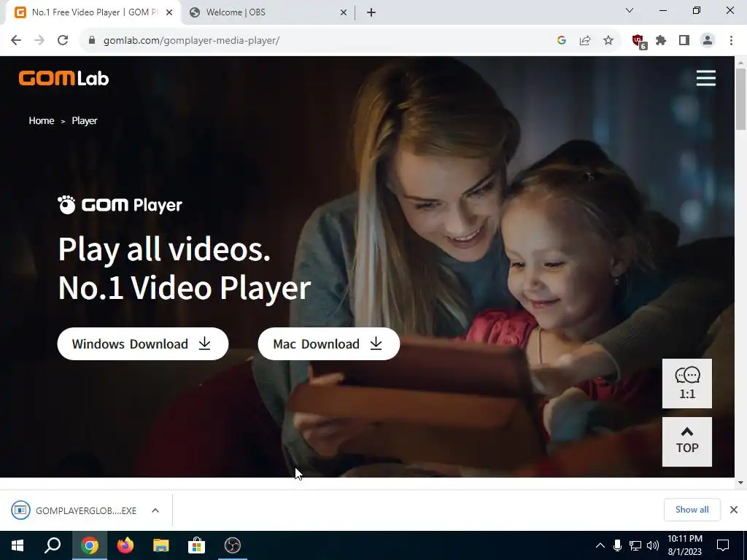This screenshot has width=747, height=560.
Task: Click the Player breadcrumb link
Action: point(85,120)
